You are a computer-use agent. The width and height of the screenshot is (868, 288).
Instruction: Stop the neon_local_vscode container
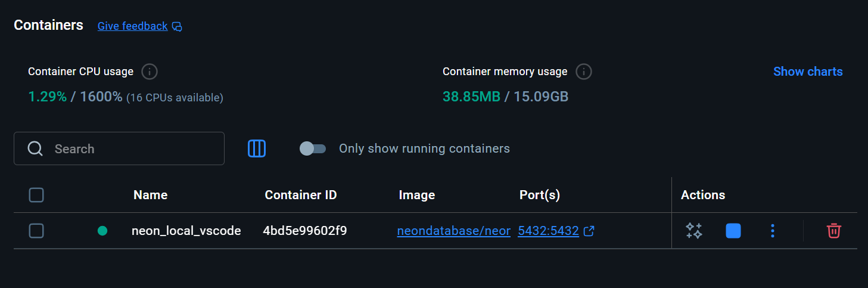(x=733, y=231)
